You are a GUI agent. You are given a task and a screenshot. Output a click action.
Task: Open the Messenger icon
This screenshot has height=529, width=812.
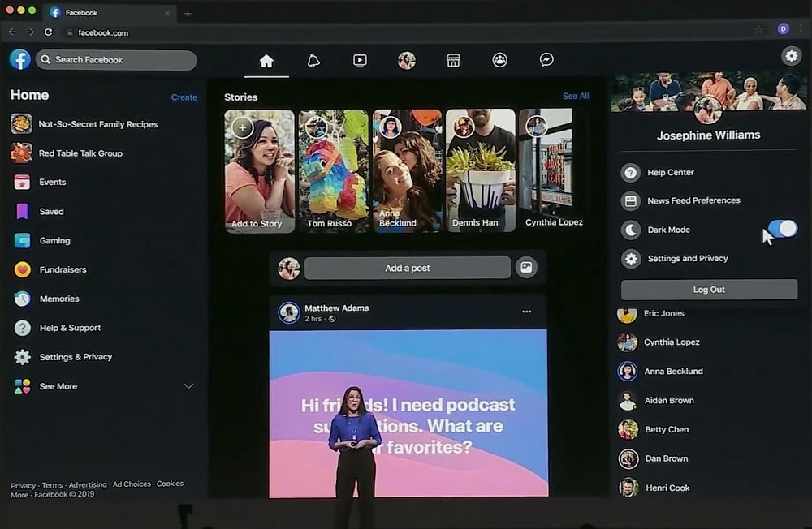click(546, 60)
